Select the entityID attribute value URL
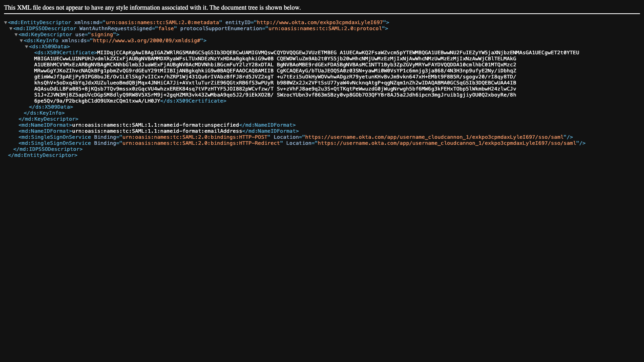Viewport: 644px width, 362px height. [321, 23]
